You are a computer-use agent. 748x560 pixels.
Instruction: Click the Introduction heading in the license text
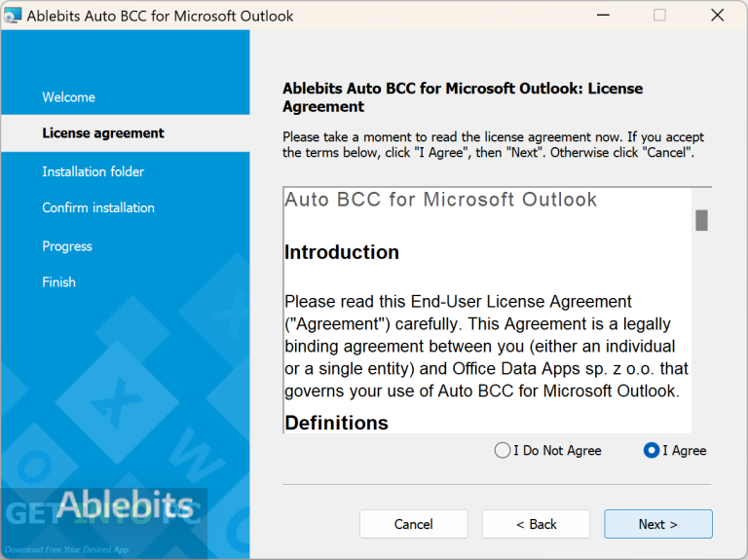pyautogui.click(x=342, y=252)
